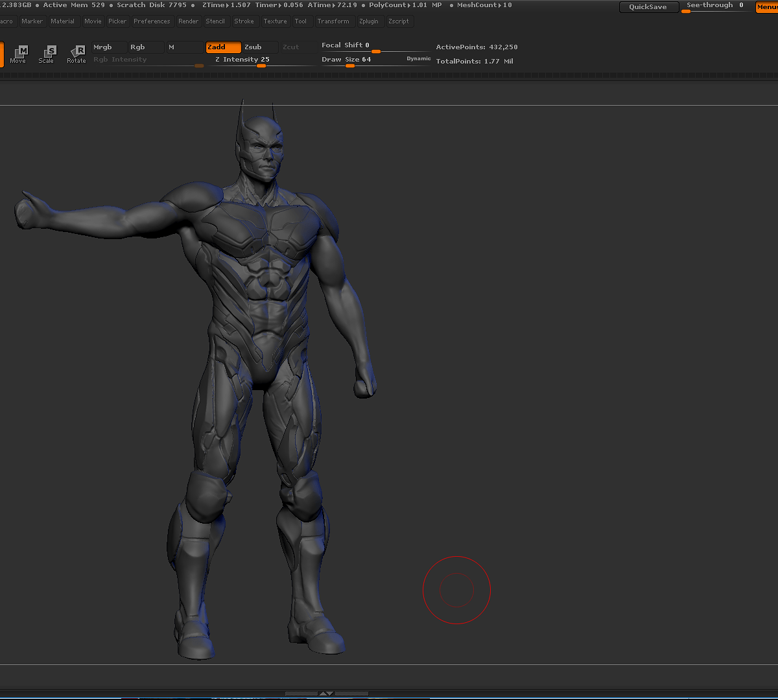Screen dimensions: 778x700
Task: Click the Z Intensity slider
Action: point(263,62)
